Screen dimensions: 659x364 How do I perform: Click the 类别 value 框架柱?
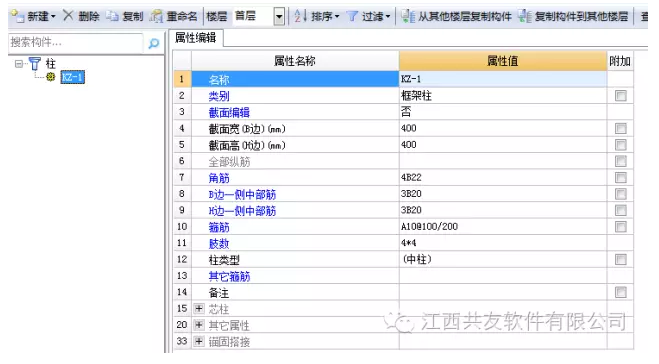(x=503, y=96)
